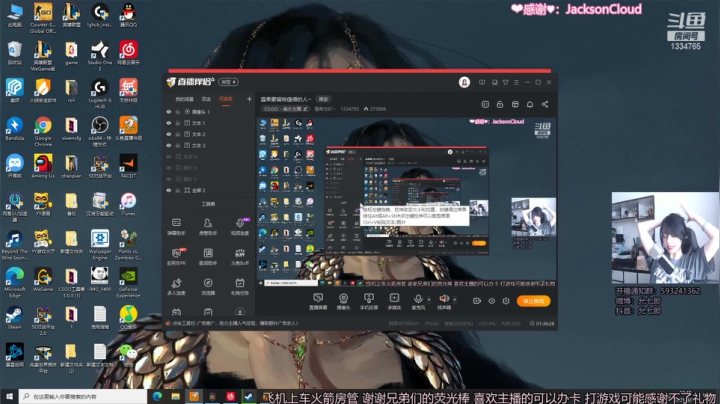This screenshot has height=404, width=720.
Task: Toggle eye icon for the 文本 3 source
Action: pos(169,146)
